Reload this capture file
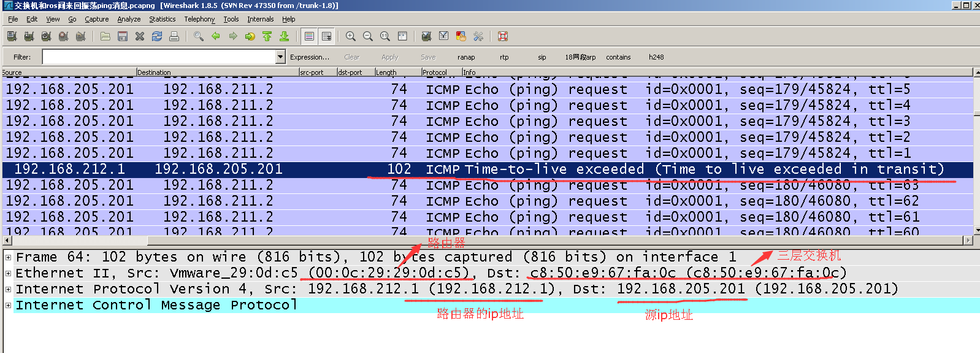This screenshot has height=353, width=980. pos(157,36)
